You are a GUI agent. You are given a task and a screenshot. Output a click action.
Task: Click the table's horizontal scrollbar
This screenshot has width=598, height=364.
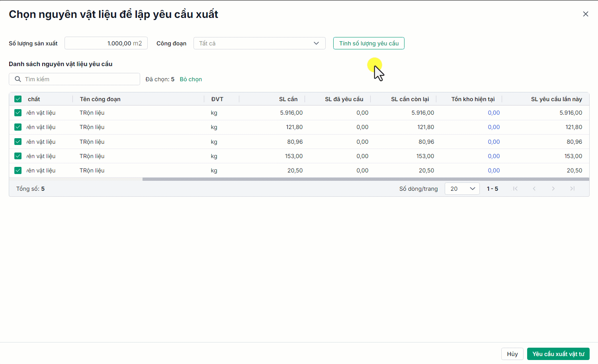click(366, 179)
